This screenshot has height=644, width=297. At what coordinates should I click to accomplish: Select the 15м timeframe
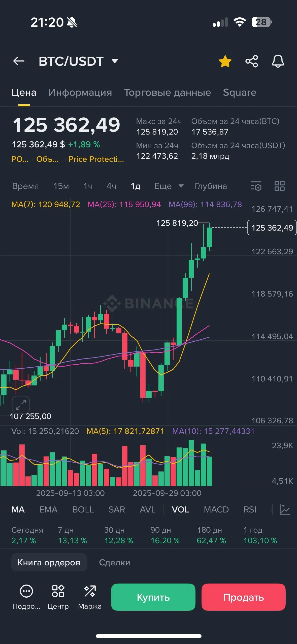[x=61, y=186]
